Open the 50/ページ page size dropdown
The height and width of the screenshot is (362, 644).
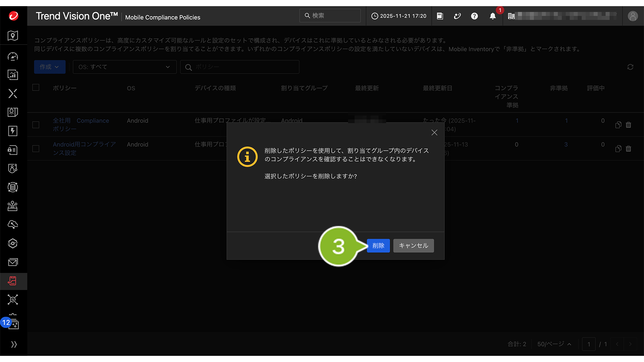point(554,344)
